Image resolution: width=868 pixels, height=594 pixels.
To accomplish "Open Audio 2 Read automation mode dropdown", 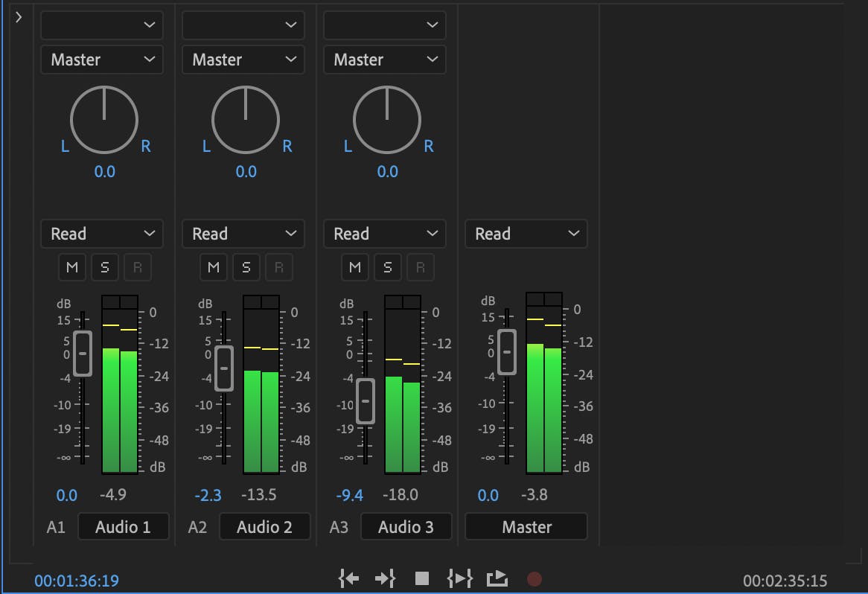I will click(243, 234).
